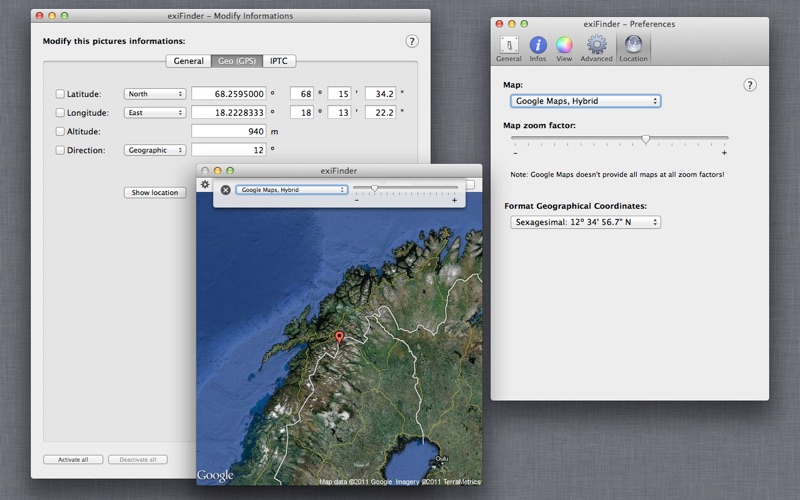Open Advanced preferences gear icon

pyautogui.click(x=596, y=49)
